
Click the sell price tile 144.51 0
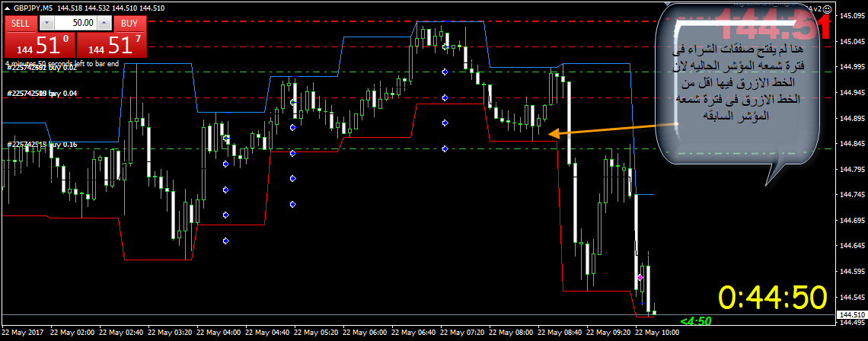click(40, 45)
